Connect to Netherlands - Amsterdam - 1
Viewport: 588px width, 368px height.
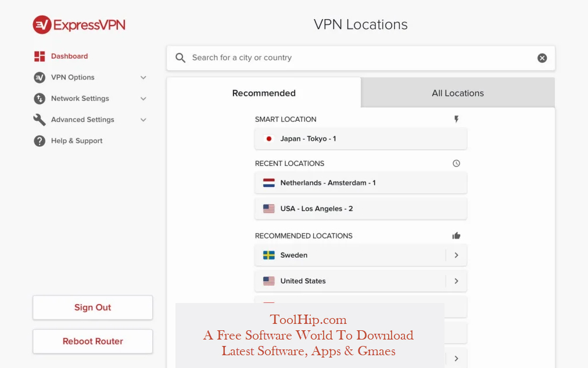pyautogui.click(x=361, y=183)
